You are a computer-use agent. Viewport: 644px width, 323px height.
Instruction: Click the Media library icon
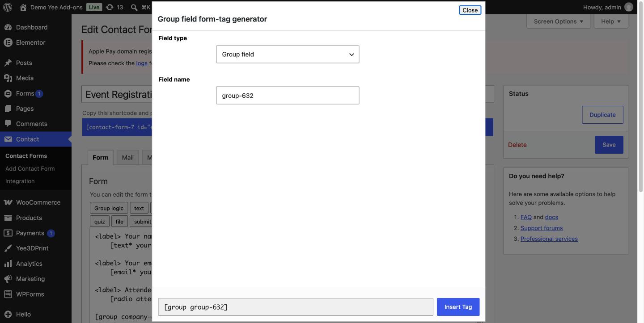[8, 78]
